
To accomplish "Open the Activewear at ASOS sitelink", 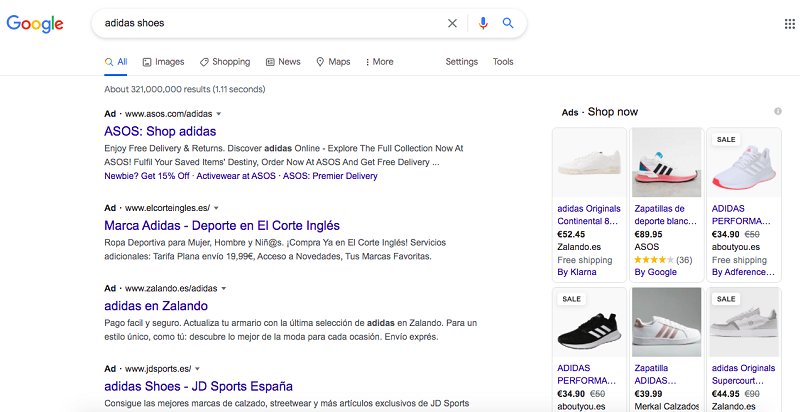I will pyautogui.click(x=236, y=176).
